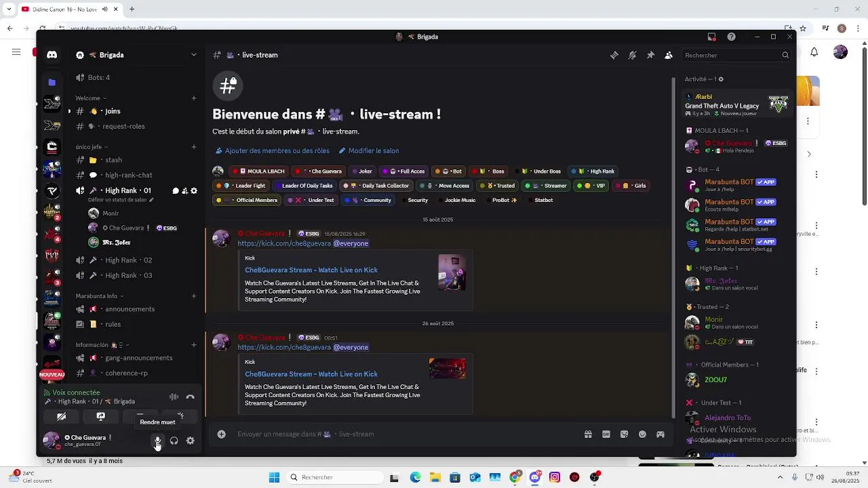The height and width of the screenshot is (488, 868).
Task: Open pinned messages pin icon
Action: click(650, 55)
